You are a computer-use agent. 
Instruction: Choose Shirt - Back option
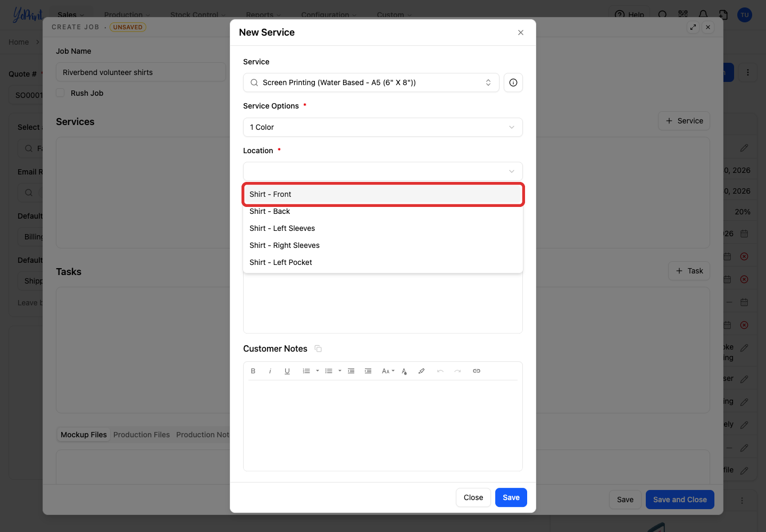tap(383, 211)
